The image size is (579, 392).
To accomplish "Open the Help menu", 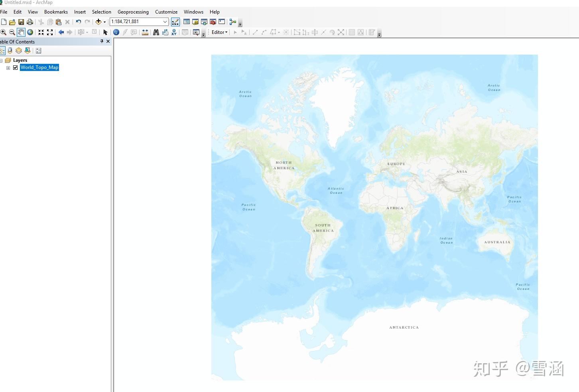I will tap(215, 12).
